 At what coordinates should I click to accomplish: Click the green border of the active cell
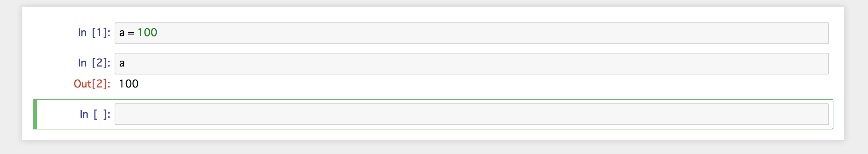click(x=435, y=99)
